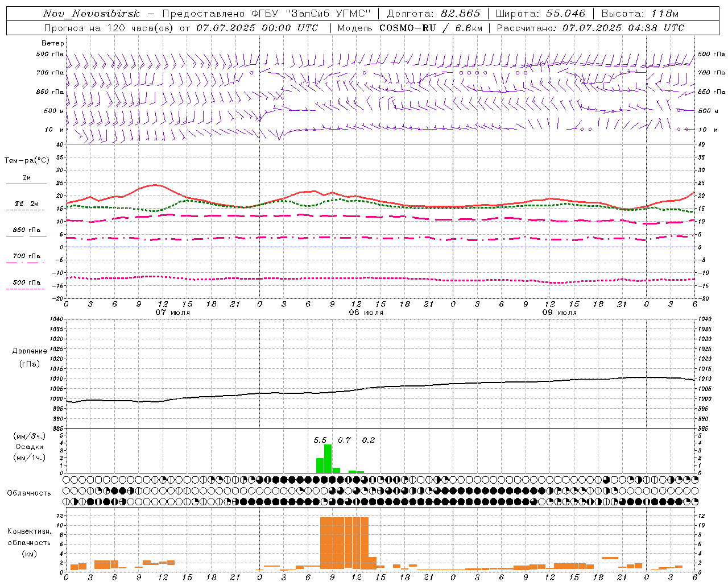Viewport: 728px width, 582px height.
Task: Click the (мм/3ч.) precipitation unit label
Action: [x=28, y=436]
